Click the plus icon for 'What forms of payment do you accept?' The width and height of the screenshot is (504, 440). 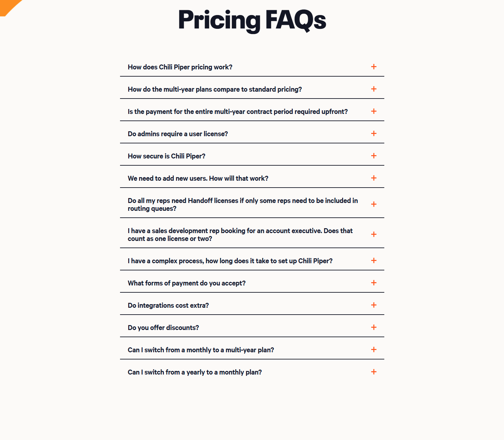click(x=374, y=283)
